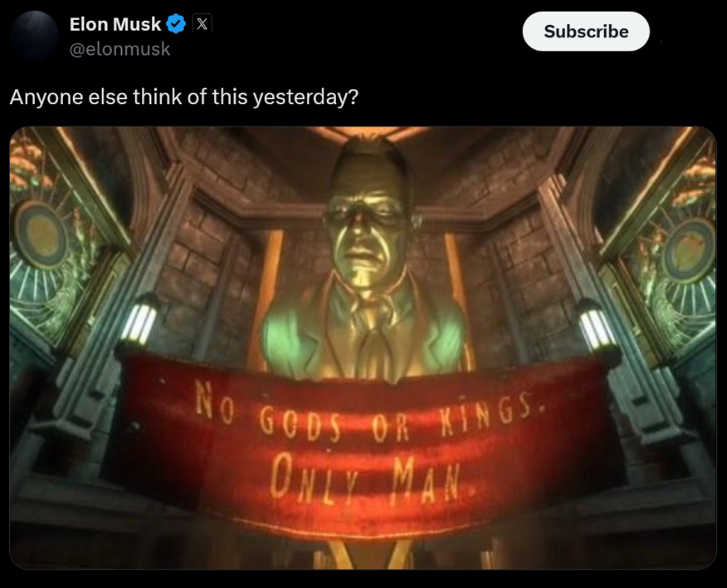Click the statue's suit and tie
The width and height of the screenshot is (727, 588).
coord(366,334)
